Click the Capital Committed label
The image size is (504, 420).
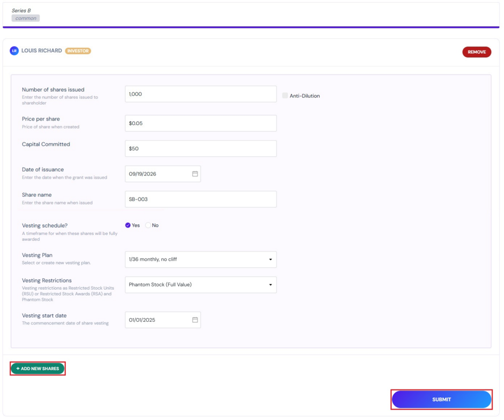click(x=46, y=144)
